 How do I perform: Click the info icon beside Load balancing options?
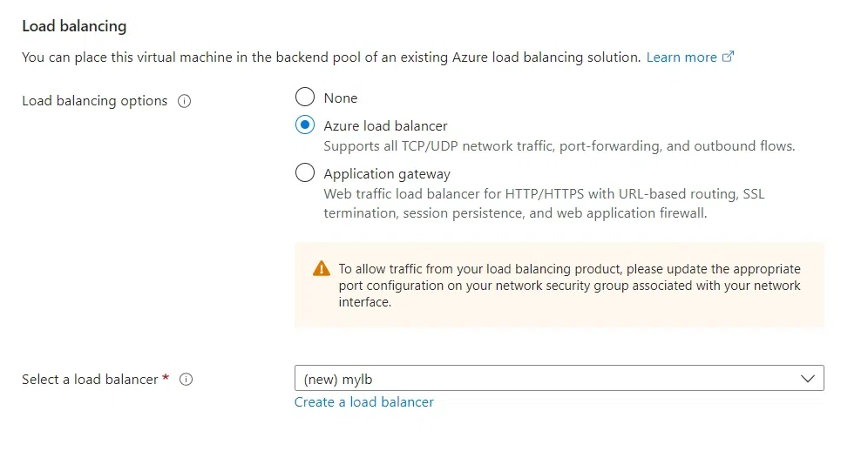[184, 101]
